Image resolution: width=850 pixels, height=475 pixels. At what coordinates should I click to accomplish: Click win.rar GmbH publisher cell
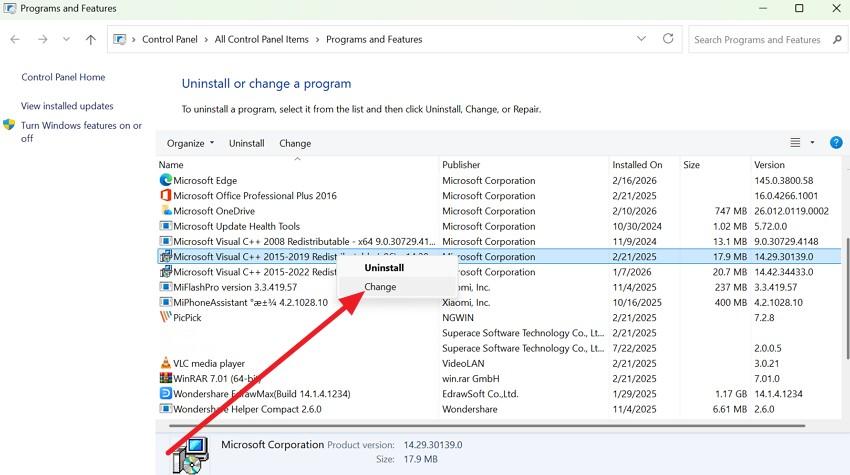tap(471, 378)
